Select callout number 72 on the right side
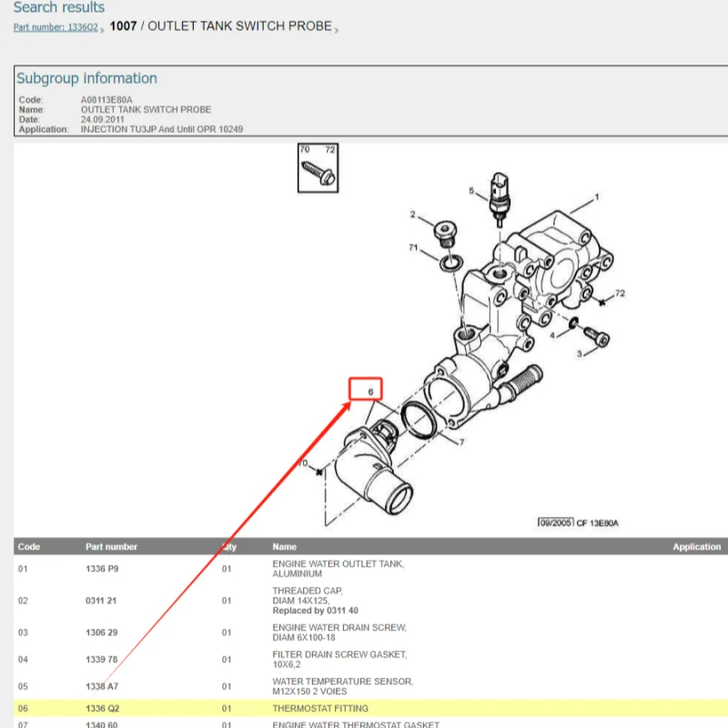Image resolution: width=728 pixels, height=728 pixels. (x=620, y=293)
